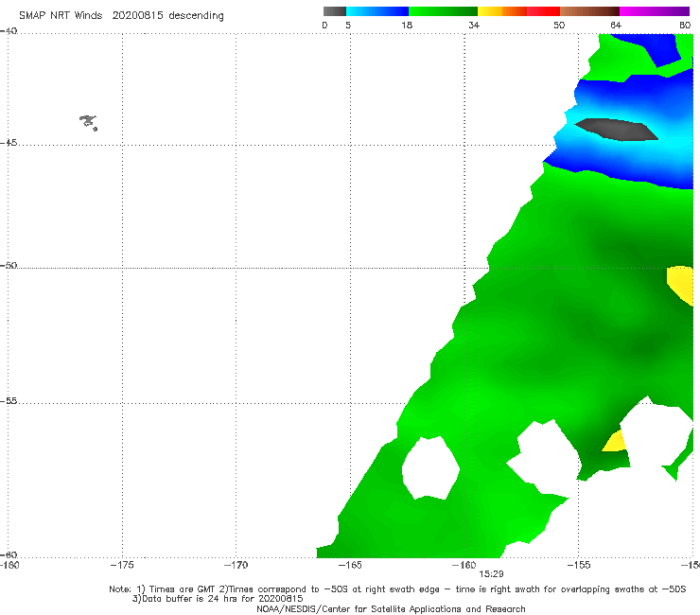Screen dimensions: 700x615
Task: Click the note "Data buffer is 24 hrs for 20200815"
Action: click(218, 599)
